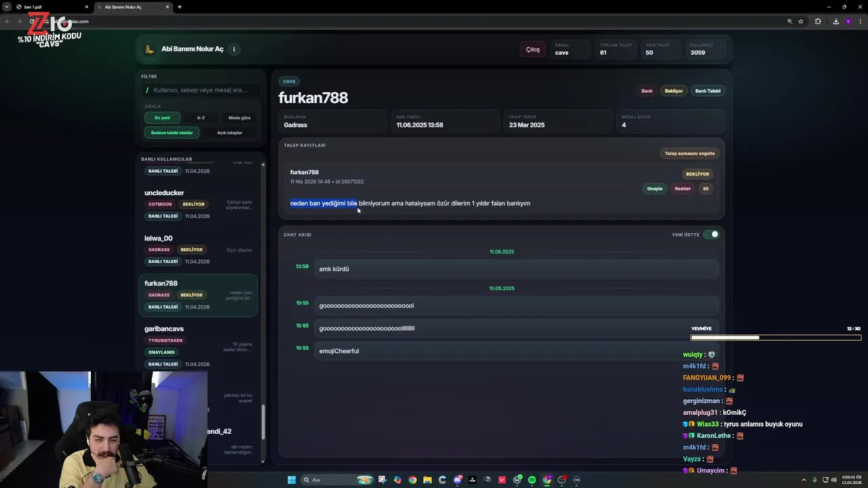This screenshot has width=868, height=488.
Task: Open File Explorer from the taskbar
Action: [x=427, y=480]
